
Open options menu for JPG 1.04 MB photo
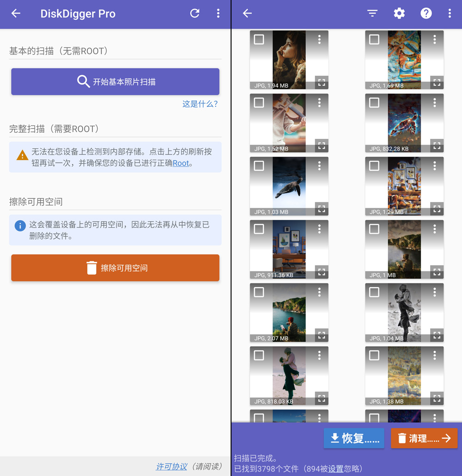click(x=435, y=292)
